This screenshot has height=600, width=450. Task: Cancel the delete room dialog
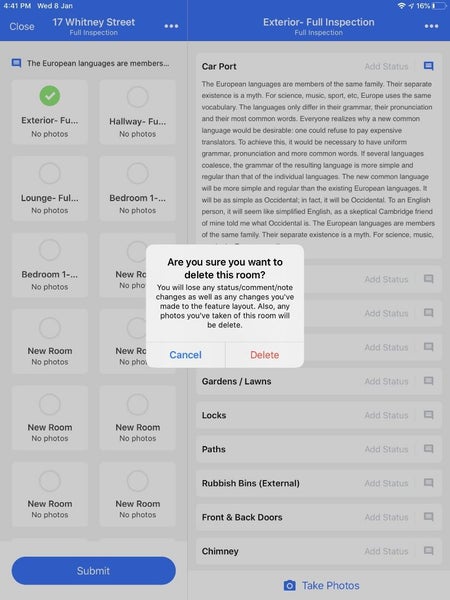pyautogui.click(x=186, y=355)
